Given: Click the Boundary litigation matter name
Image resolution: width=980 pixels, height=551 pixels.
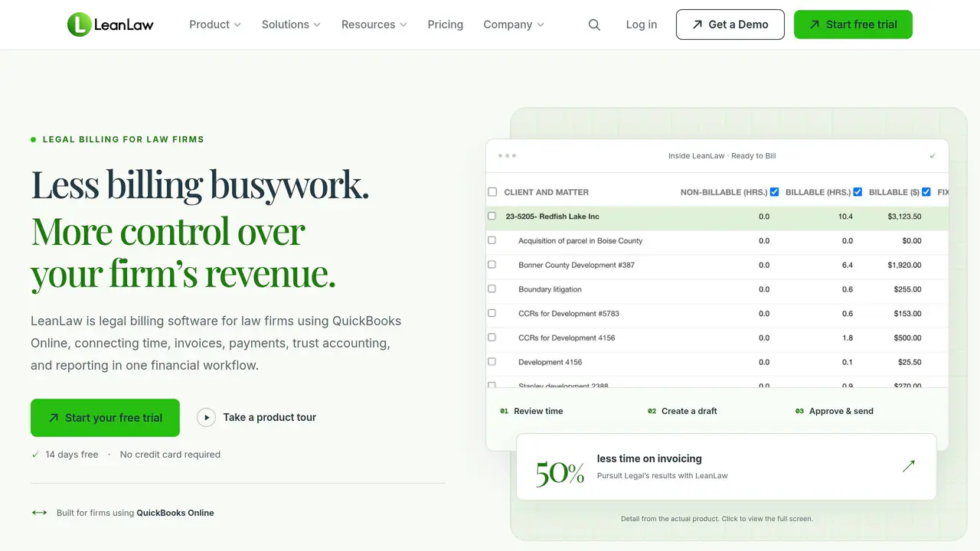Looking at the screenshot, I should 550,289.
